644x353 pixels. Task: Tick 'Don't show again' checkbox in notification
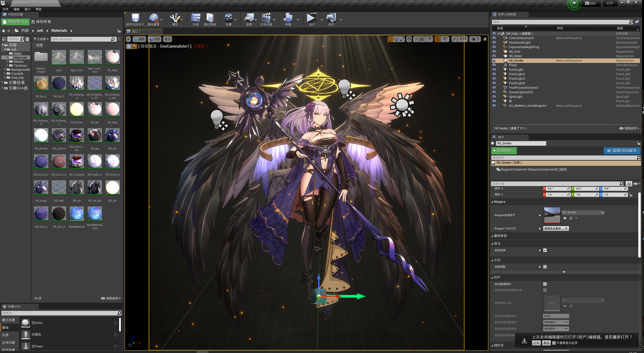pyautogui.click(x=554, y=343)
